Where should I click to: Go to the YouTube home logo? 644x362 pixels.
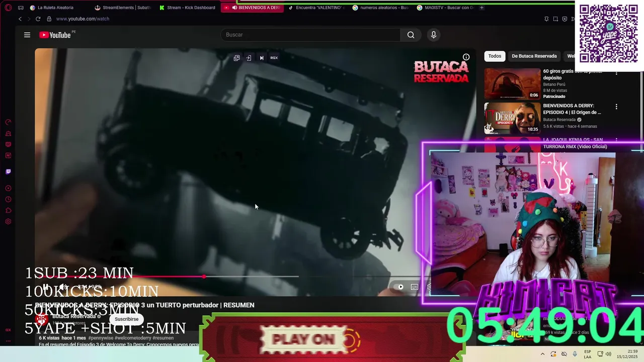[x=55, y=35]
